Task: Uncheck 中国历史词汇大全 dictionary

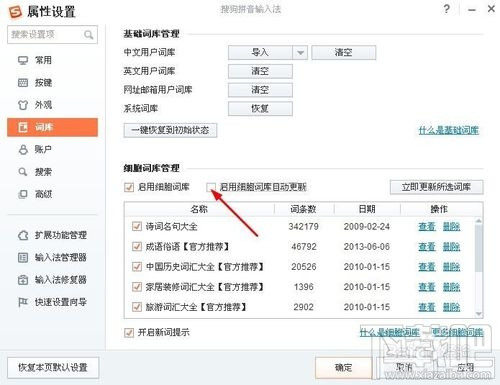Action: tap(137, 267)
